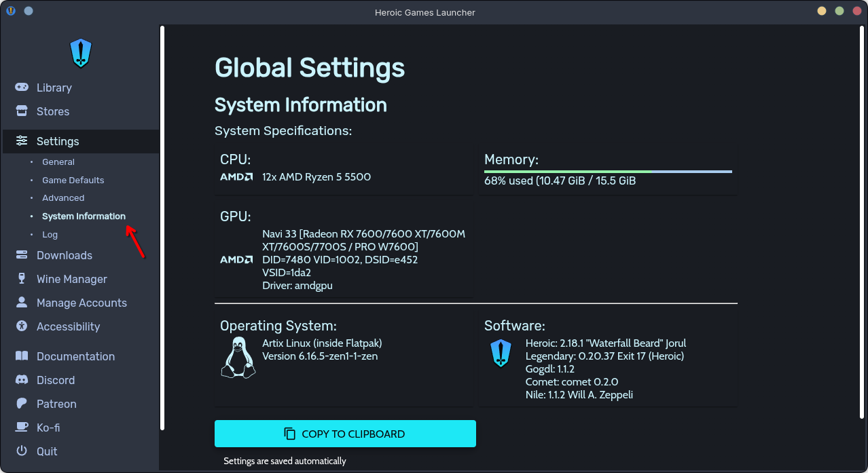
Task: Click the Quit power icon
Action: pos(22,451)
